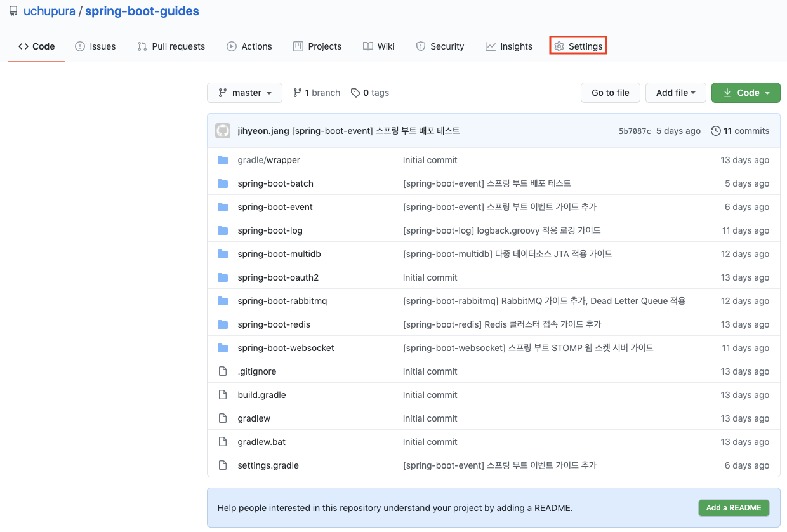
Task: Click jihyeon.jang's avatar image
Action: click(223, 131)
